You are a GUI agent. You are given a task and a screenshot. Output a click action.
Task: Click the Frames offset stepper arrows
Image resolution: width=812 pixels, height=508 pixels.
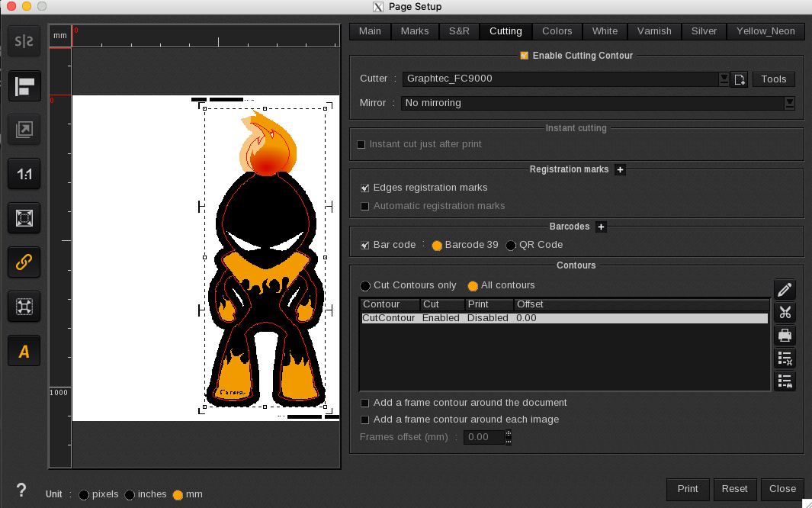pos(508,437)
